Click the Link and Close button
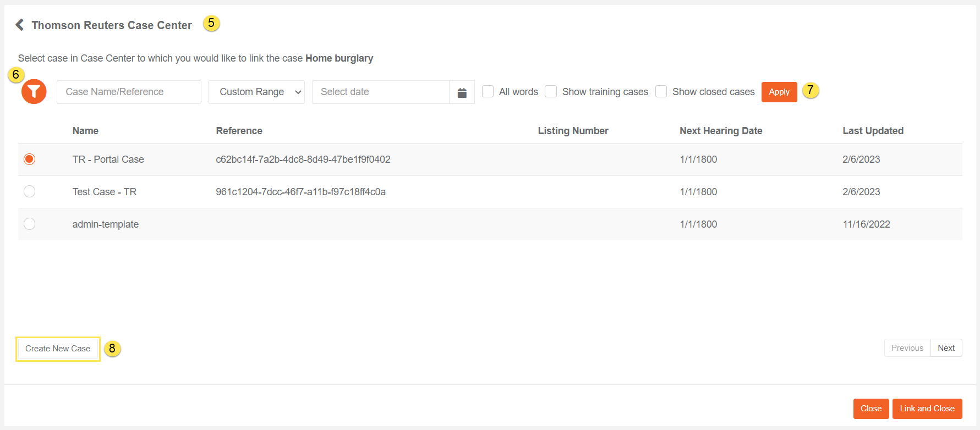Image resolution: width=980 pixels, height=430 pixels. pos(927,409)
